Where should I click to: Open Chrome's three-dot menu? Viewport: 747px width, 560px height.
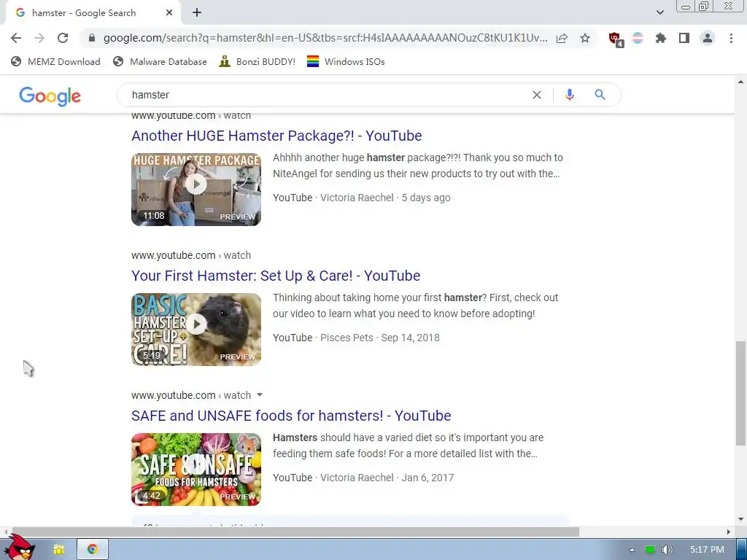coord(731,38)
